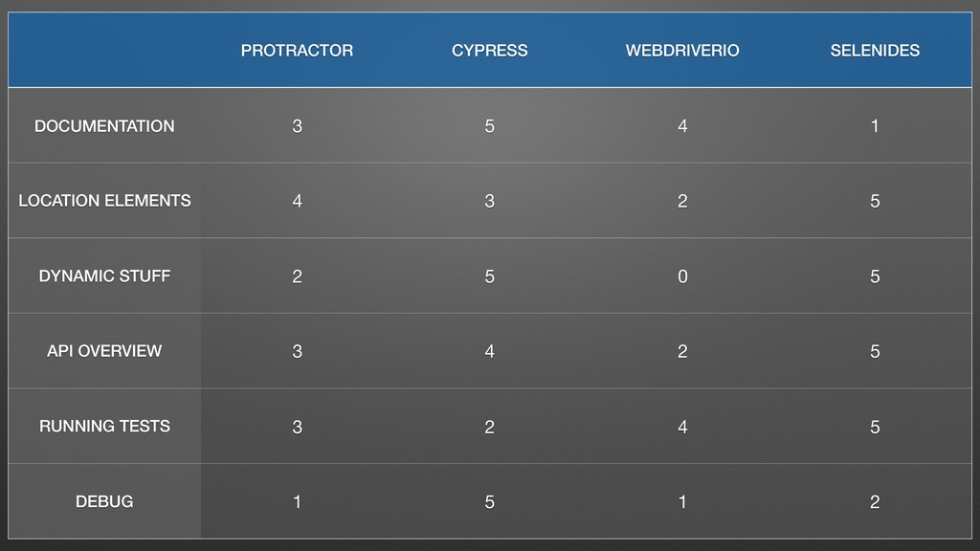The width and height of the screenshot is (980, 551).
Task: Click the DOCUMENTATION row label
Action: point(104,126)
